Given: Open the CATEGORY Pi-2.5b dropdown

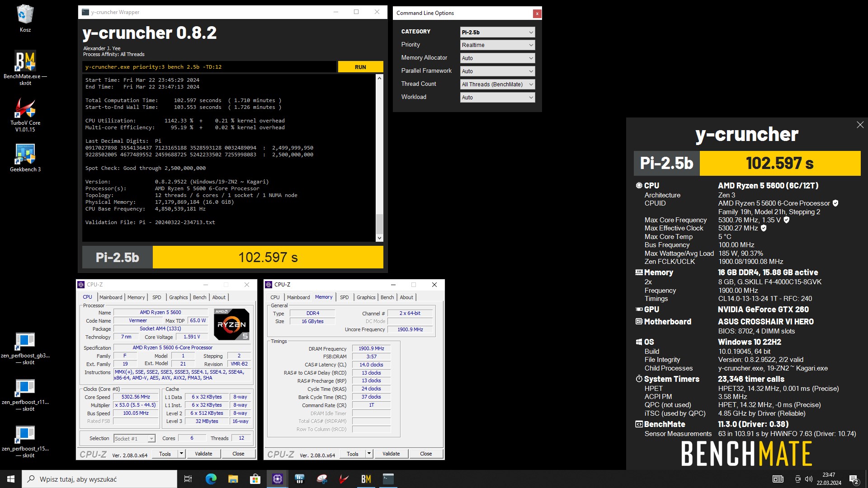Looking at the screenshot, I should point(497,32).
